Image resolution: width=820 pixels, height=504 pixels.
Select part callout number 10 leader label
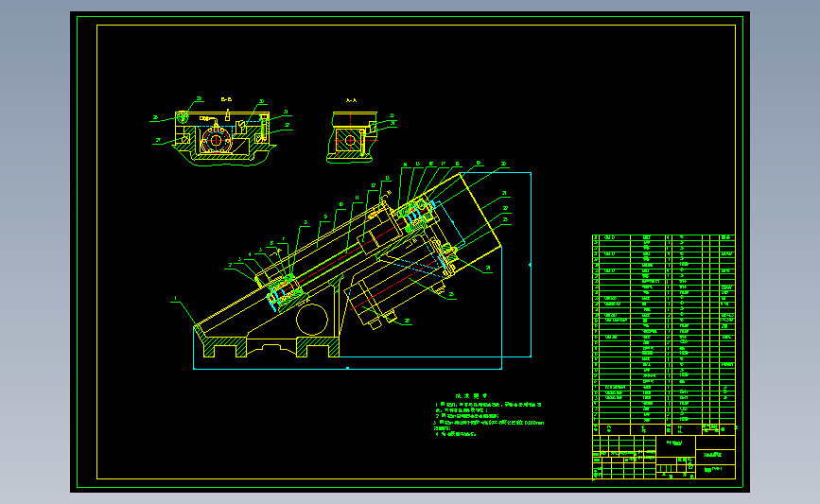point(341,204)
